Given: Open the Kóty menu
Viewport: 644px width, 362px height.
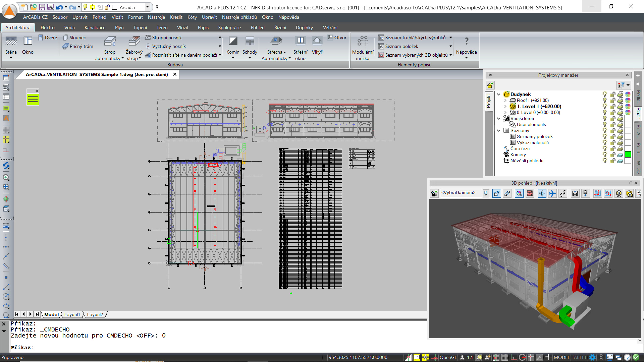Looking at the screenshot, I should tap(192, 17).
